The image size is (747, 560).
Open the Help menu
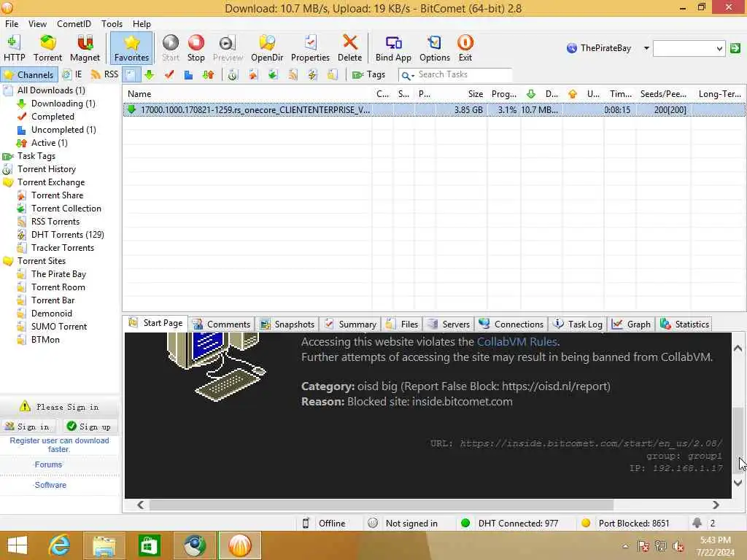coord(142,24)
